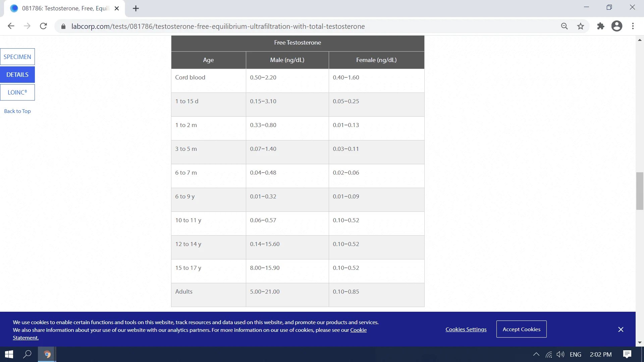644x362 pixels.
Task: Open the Cookies Settings link
Action: click(466, 329)
